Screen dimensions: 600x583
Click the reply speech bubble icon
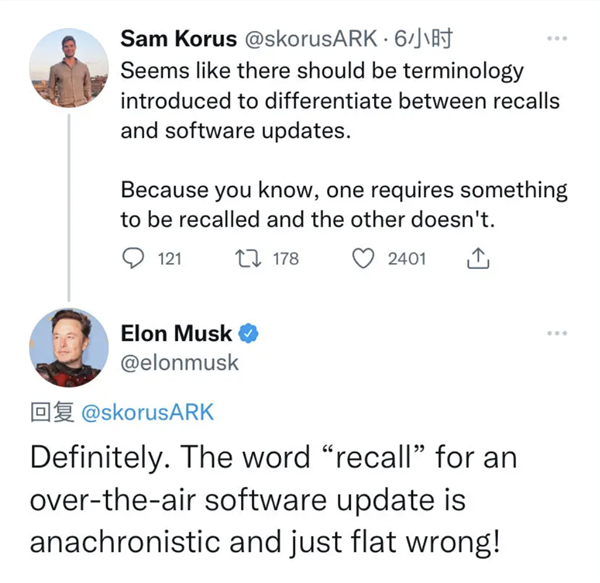point(133,258)
